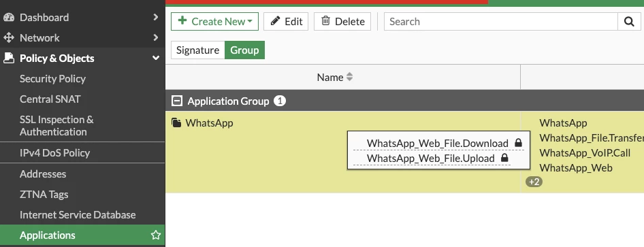Expand the Network menu chevron
644x247 pixels.
(x=155, y=37)
